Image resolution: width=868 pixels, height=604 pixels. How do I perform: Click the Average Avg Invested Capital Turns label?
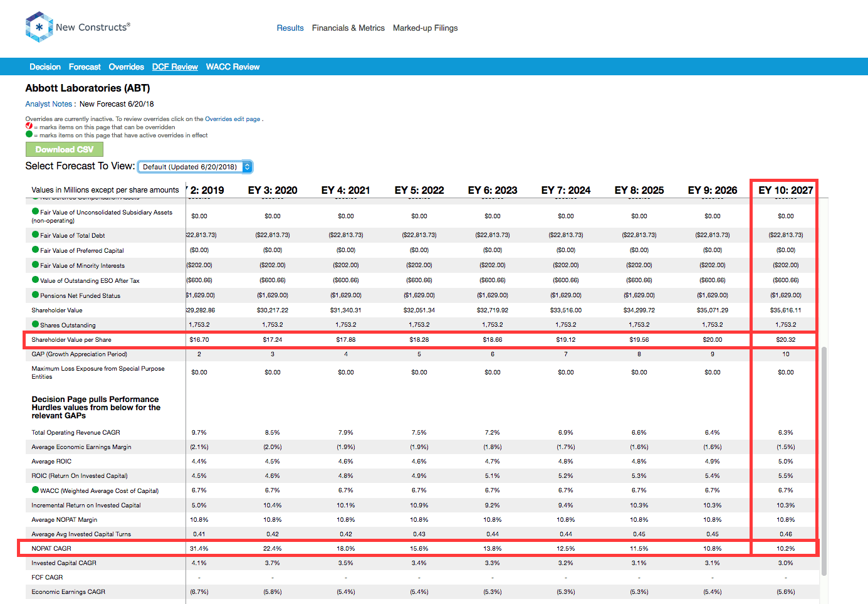81,534
